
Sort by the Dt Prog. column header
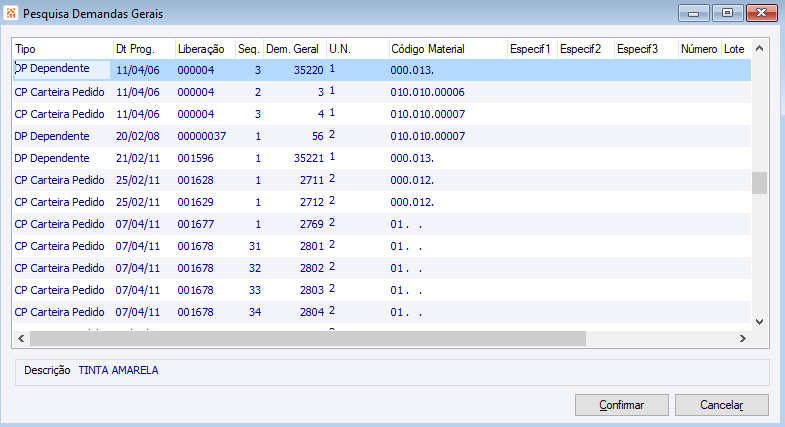pos(144,49)
